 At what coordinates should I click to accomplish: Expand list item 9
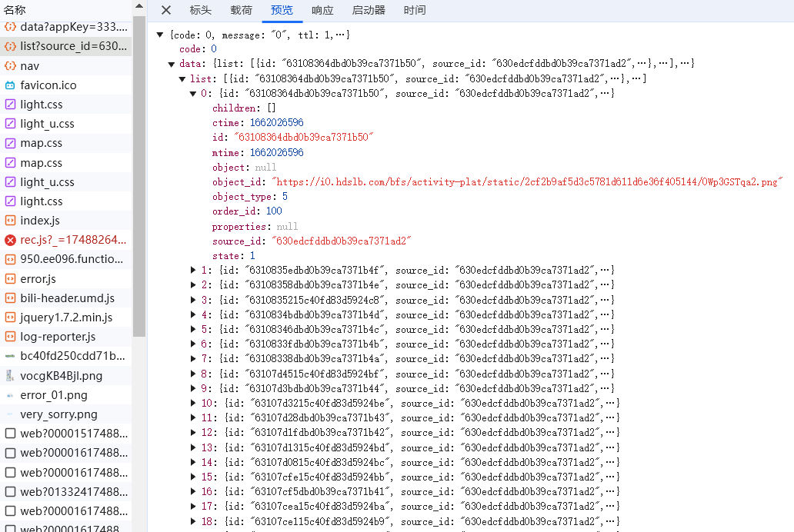[x=193, y=388]
